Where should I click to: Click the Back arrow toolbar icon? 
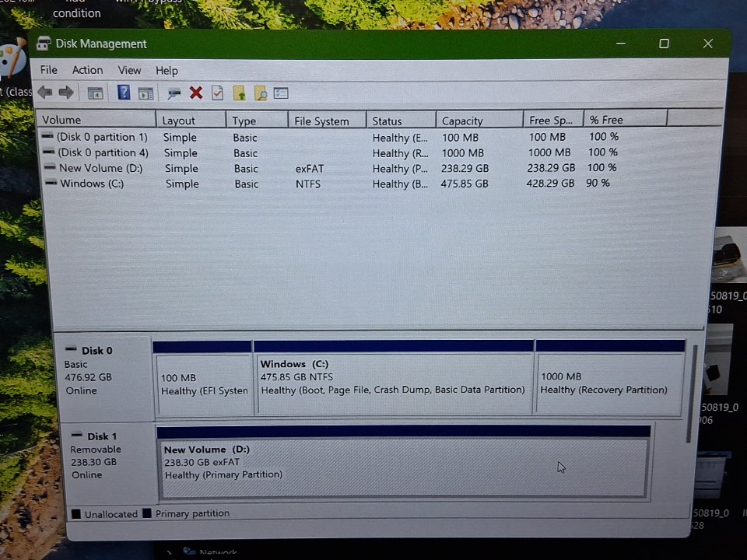click(x=45, y=93)
